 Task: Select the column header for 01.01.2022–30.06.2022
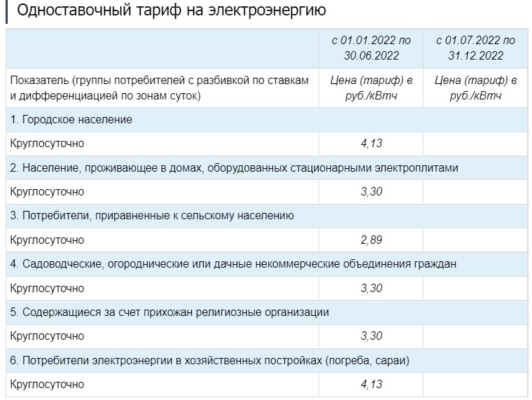click(x=371, y=48)
